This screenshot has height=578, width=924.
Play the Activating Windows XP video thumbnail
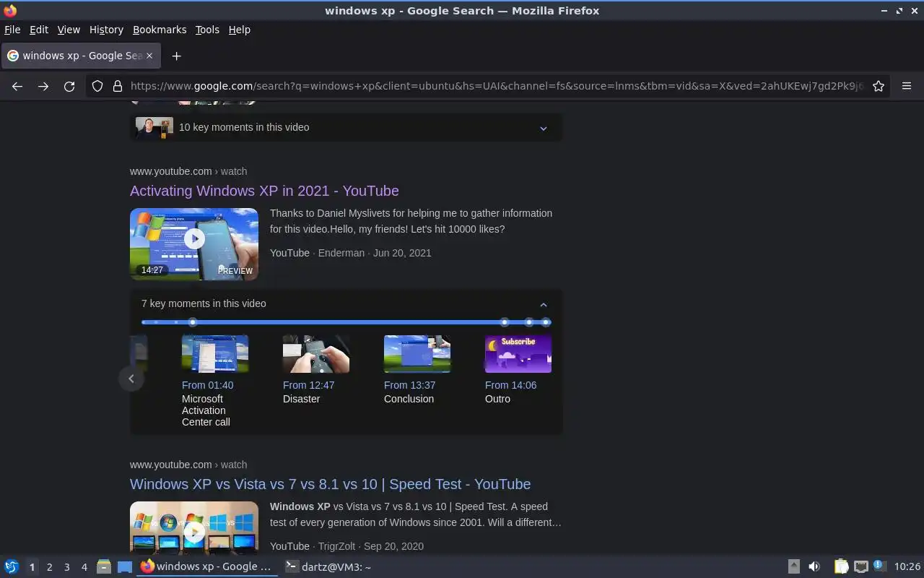[x=194, y=244]
